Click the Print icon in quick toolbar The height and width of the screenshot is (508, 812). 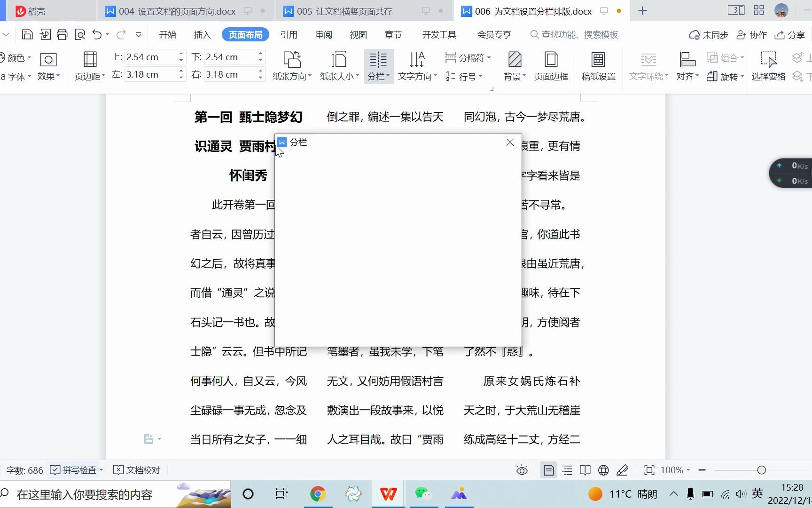pyautogui.click(x=62, y=34)
